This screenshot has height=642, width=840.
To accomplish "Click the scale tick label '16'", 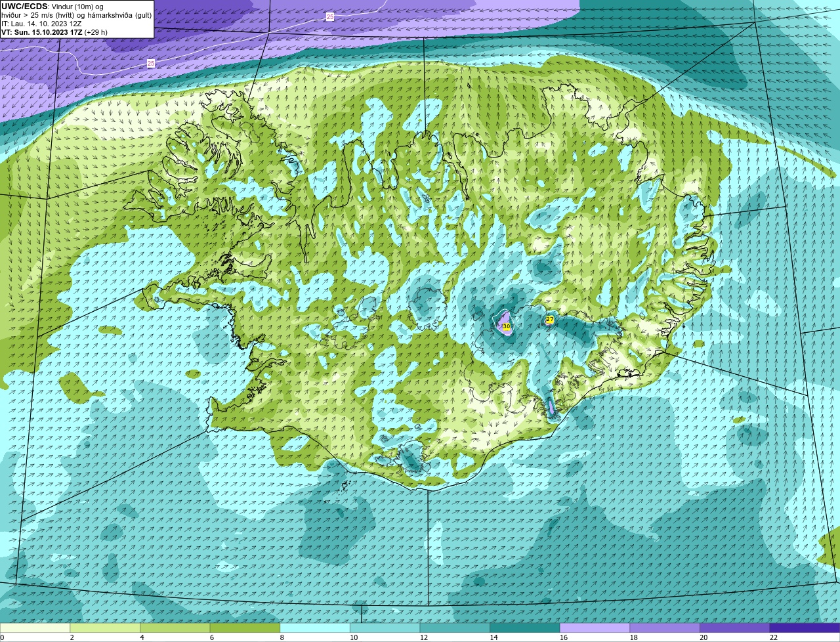I will coord(564,637).
